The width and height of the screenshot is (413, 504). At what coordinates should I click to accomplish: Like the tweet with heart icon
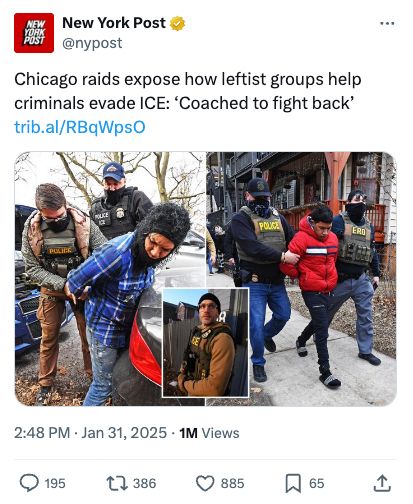(x=205, y=483)
